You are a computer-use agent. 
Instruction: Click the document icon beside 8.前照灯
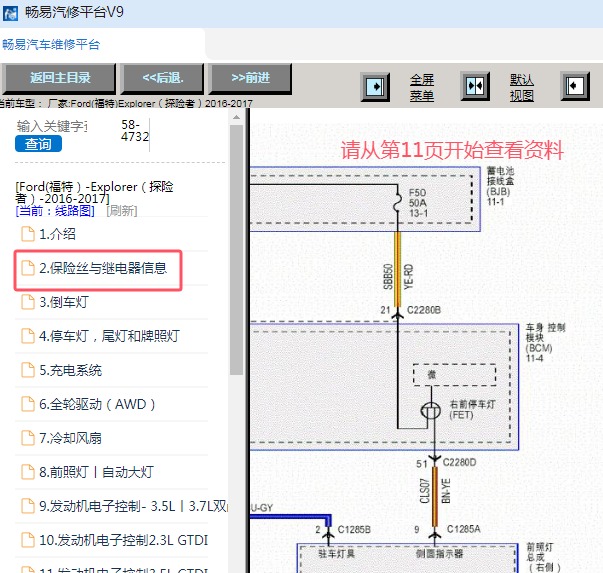pyautogui.click(x=28, y=472)
